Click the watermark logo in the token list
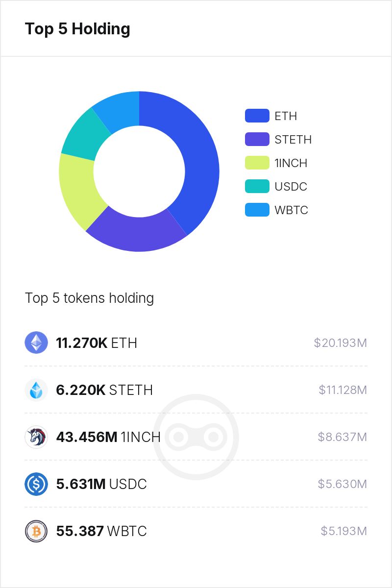The width and height of the screenshot is (392, 588). (x=196, y=437)
